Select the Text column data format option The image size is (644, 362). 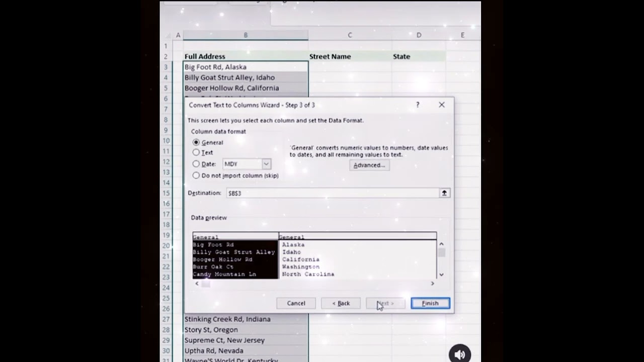coord(196,152)
